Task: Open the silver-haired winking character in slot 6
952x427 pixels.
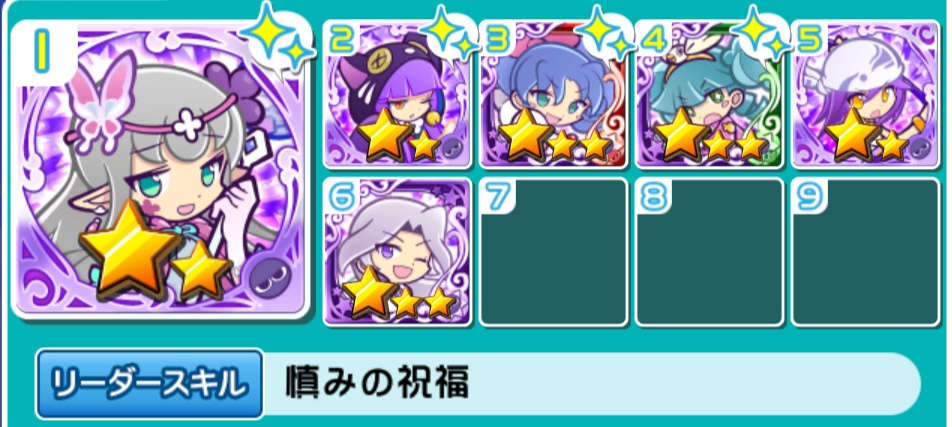Action: point(397,251)
